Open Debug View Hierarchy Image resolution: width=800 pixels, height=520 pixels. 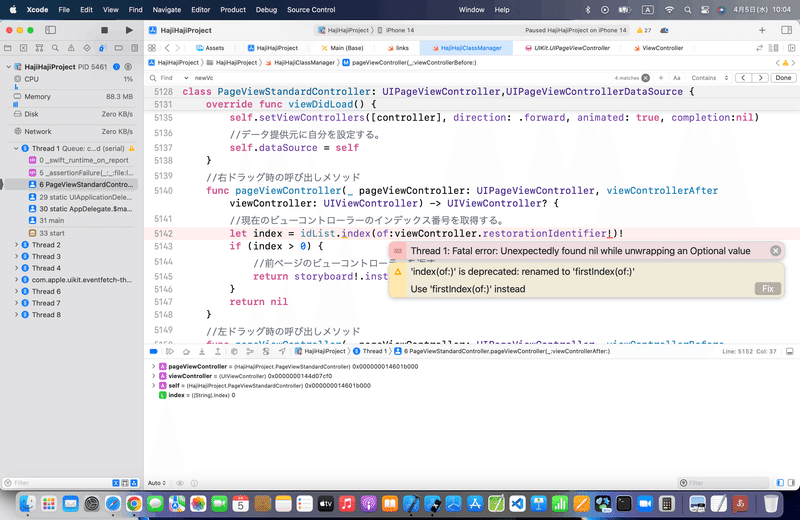[x=234, y=352]
